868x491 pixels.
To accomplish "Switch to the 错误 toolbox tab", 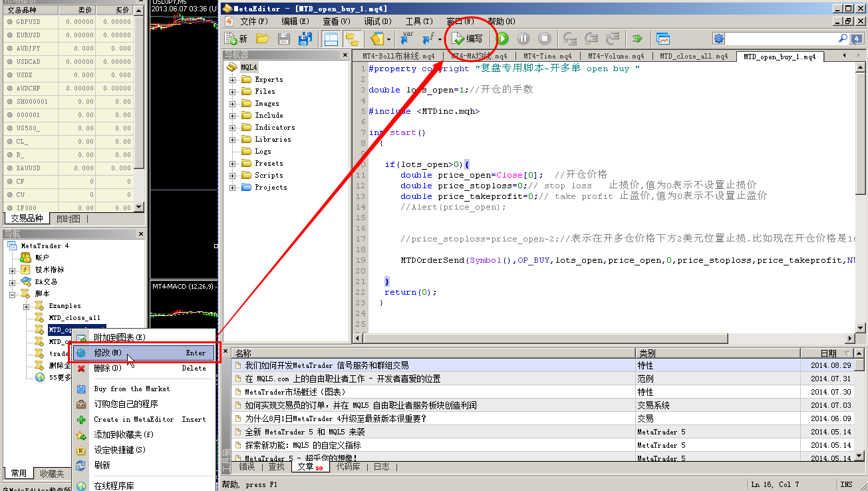I will [247, 467].
